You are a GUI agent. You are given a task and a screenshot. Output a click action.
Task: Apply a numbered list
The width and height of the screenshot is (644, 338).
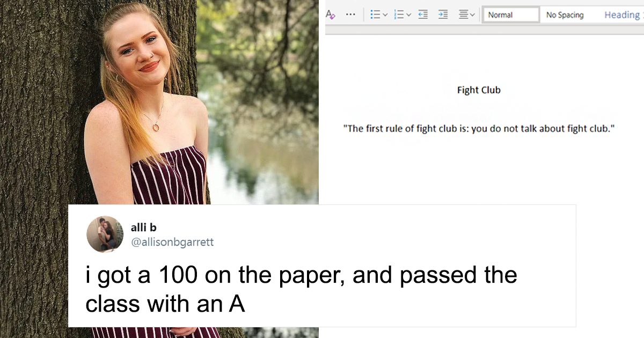tap(399, 14)
